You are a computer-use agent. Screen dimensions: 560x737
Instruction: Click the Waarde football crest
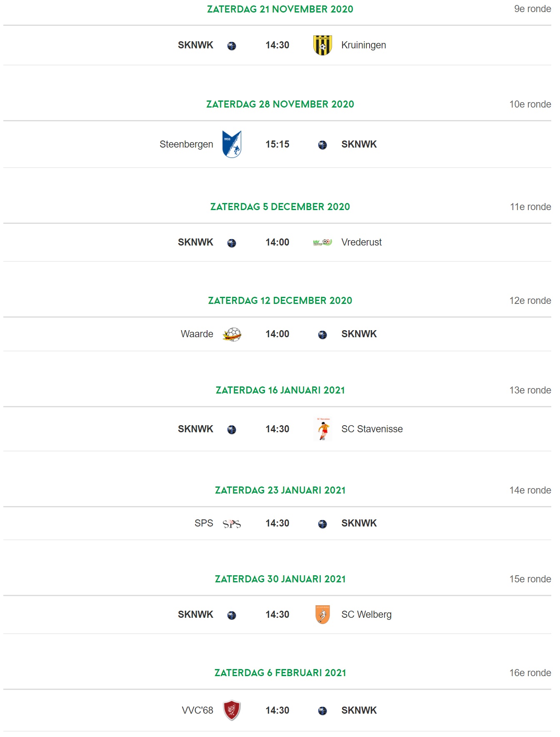tap(232, 334)
